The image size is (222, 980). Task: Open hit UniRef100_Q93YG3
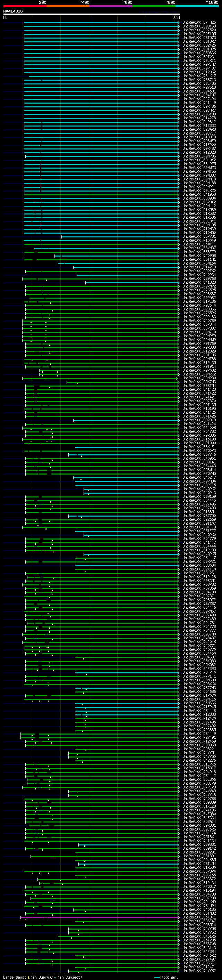click(x=199, y=26)
